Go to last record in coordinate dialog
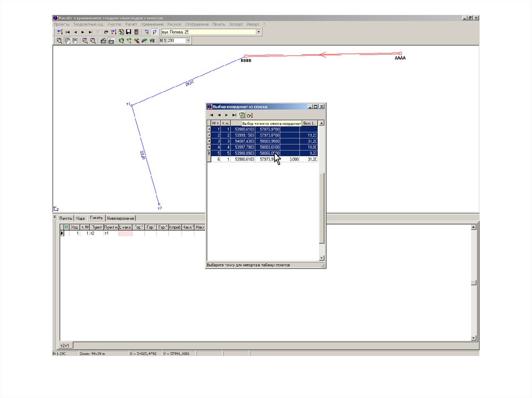The image size is (532, 398). [x=234, y=115]
